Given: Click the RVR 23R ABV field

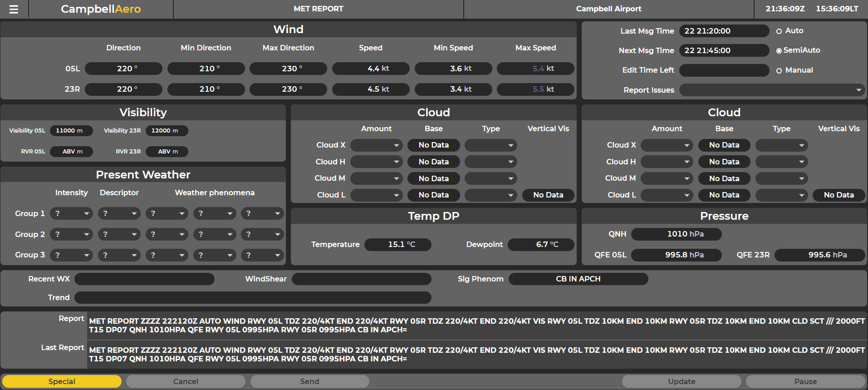Looking at the screenshot, I should tap(167, 152).
